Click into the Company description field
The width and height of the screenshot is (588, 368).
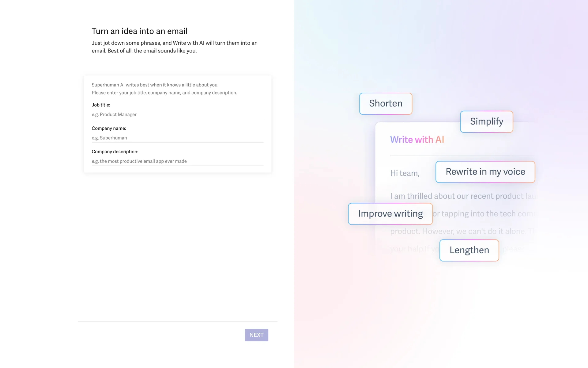pyautogui.click(x=177, y=161)
